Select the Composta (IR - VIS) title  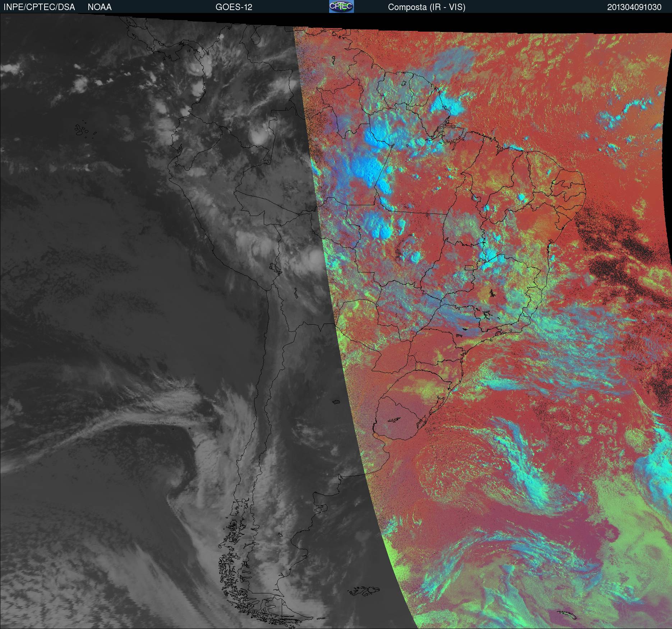(427, 7)
